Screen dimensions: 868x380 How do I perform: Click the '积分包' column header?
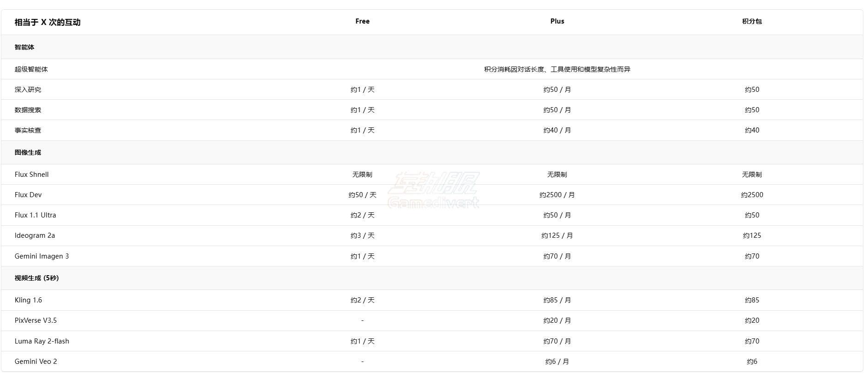(x=752, y=21)
